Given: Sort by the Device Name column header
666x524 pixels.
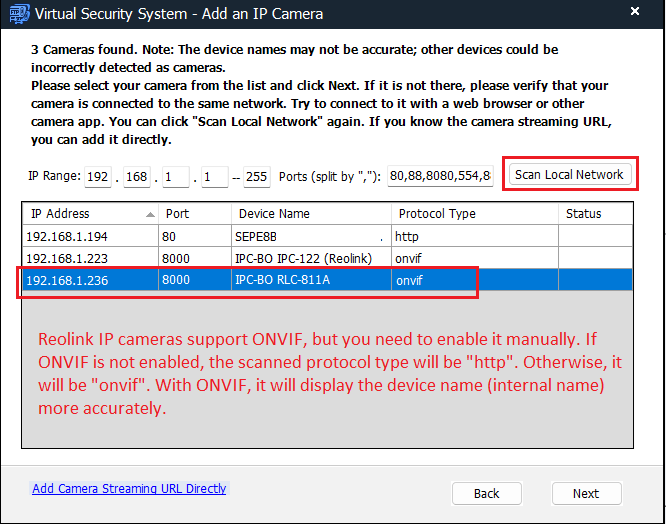Looking at the screenshot, I should [x=311, y=214].
